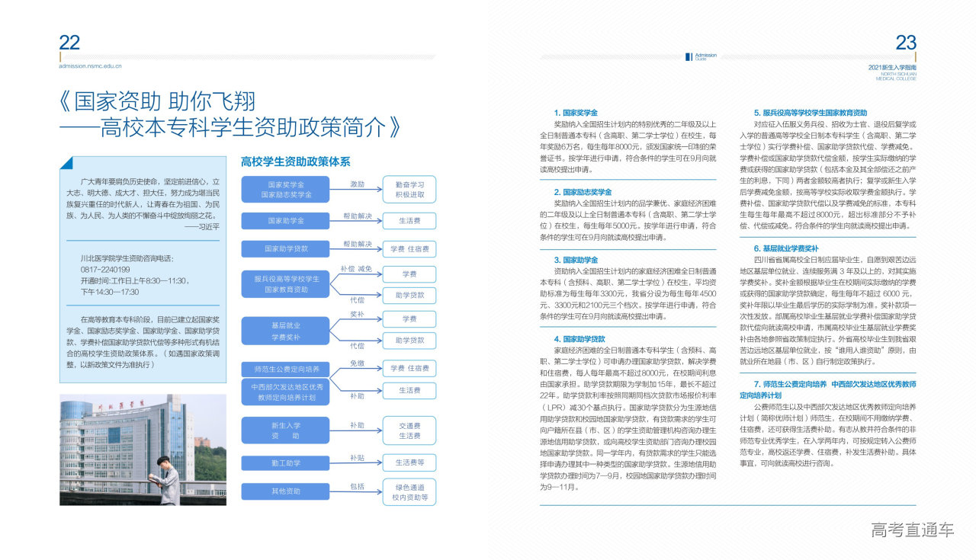Image resolution: width=976 pixels, height=560 pixels.
Task: Select the 国家助学贷款 blue box in diagram
Action: pos(286,249)
